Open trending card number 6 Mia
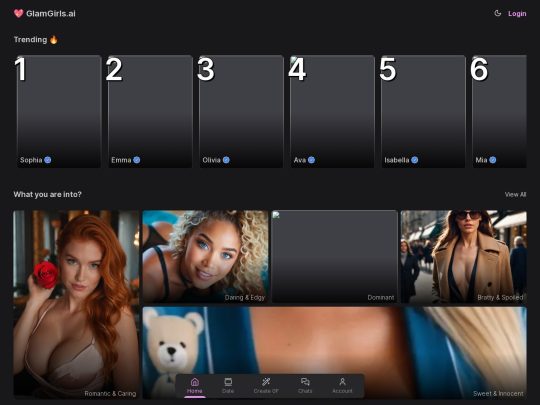Viewport: 540px width, 405px height. click(x=499, y=112)
